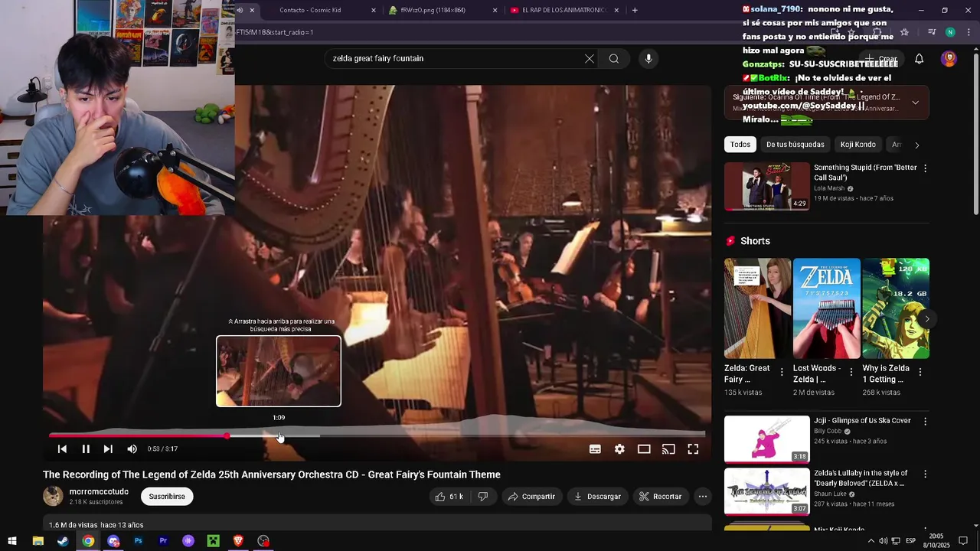Download video via 'Descargar'

(597, 497)
